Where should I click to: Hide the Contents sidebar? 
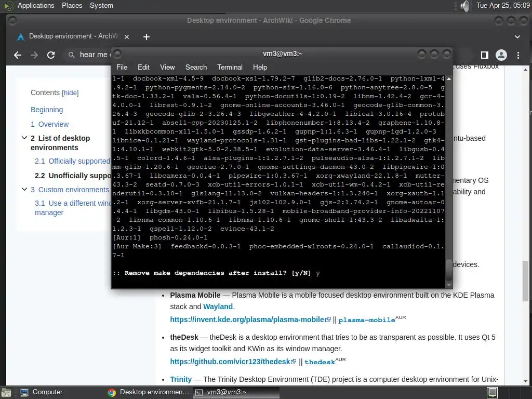(70, 93)
